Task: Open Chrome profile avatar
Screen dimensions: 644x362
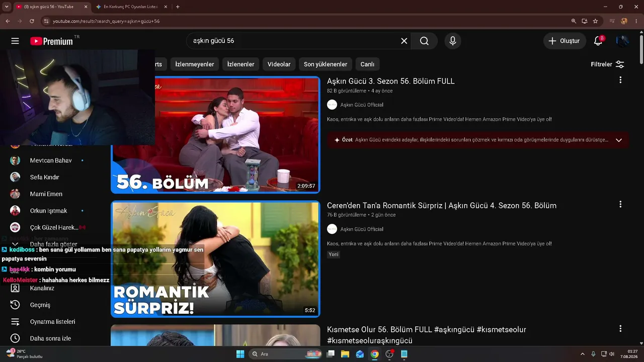Action: [x=624, y=21]
